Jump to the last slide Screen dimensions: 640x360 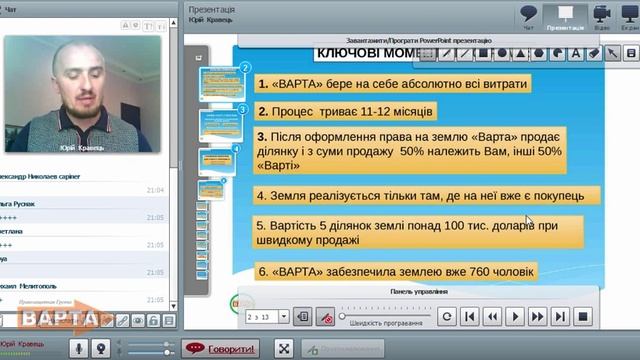(560, 316)
